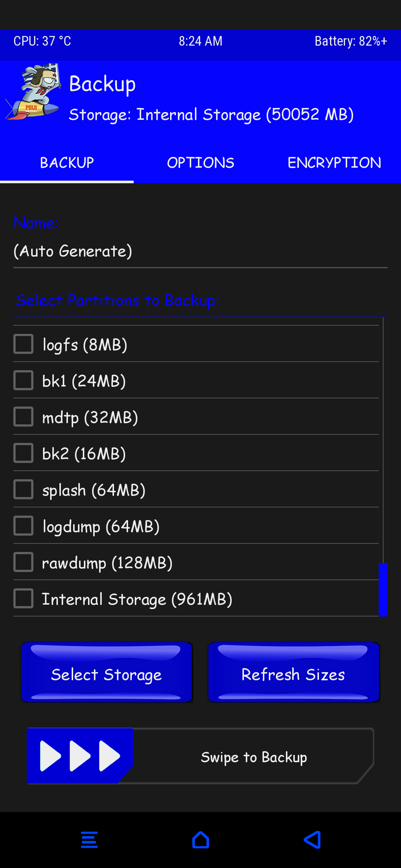Check the rawdump (128MB) partition
This screenshot has width=401, height=868.
(23, 562)
